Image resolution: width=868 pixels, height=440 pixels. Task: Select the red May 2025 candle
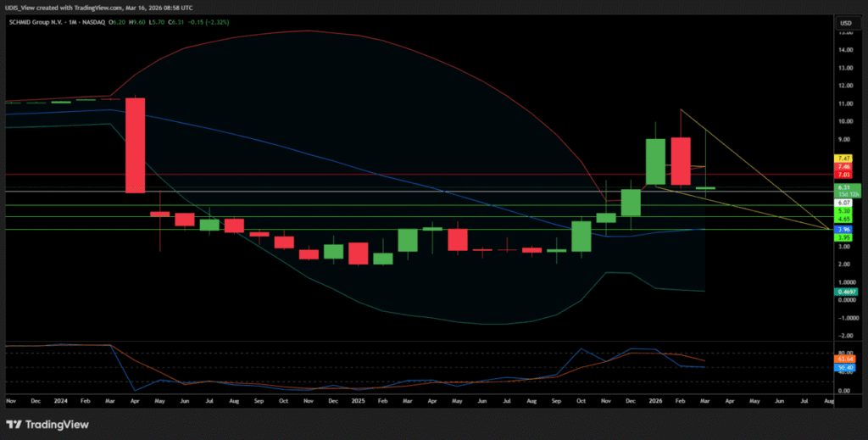coord(458,240)
